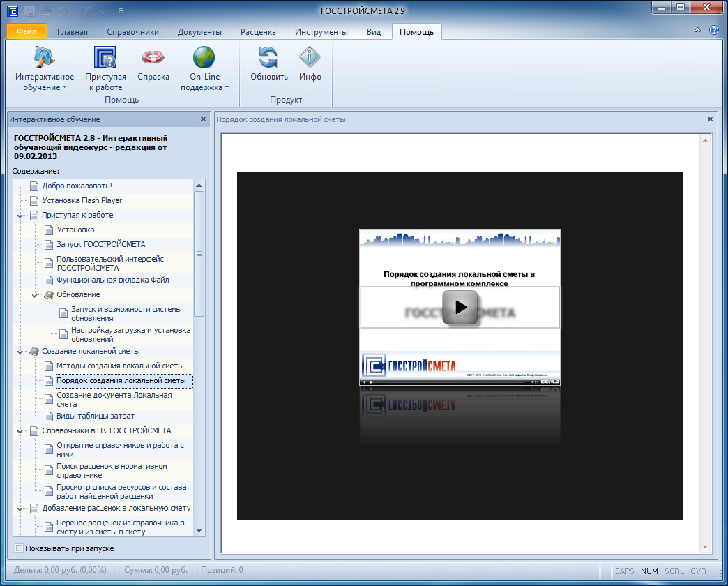This screenshot has width=728, height=586.
Task: Open Настройка, загрузка и установка обновлений lesson
Action: (x=130, y=335)
